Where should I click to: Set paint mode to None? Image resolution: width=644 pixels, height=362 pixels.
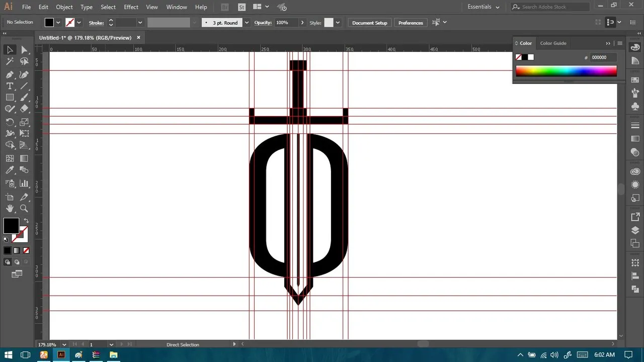(x=26, y=250)
